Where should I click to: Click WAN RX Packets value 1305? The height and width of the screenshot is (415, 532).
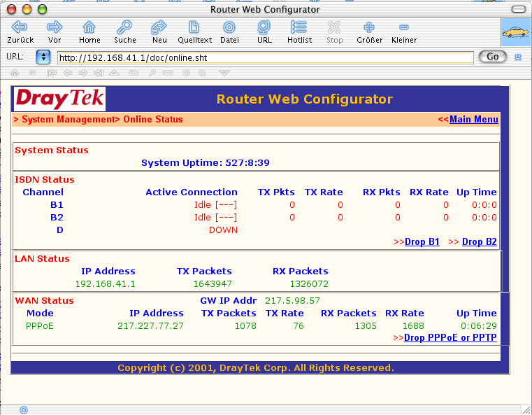(x=366, y=326)
